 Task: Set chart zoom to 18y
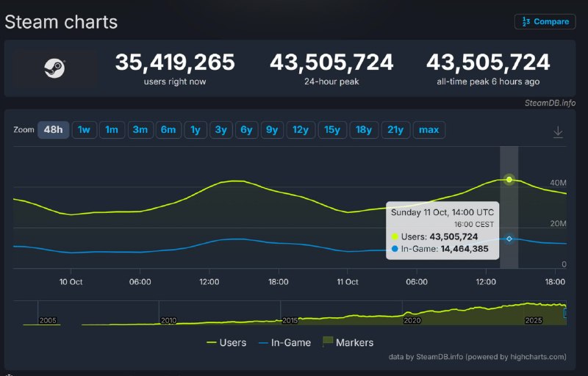coord(364,130)
